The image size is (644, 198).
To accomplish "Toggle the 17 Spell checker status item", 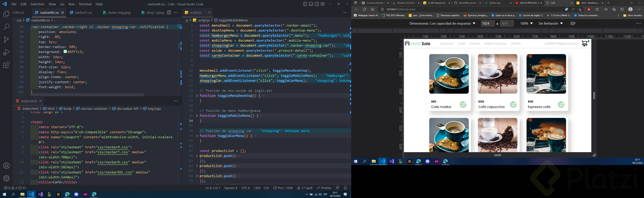I will click(305, 188).
